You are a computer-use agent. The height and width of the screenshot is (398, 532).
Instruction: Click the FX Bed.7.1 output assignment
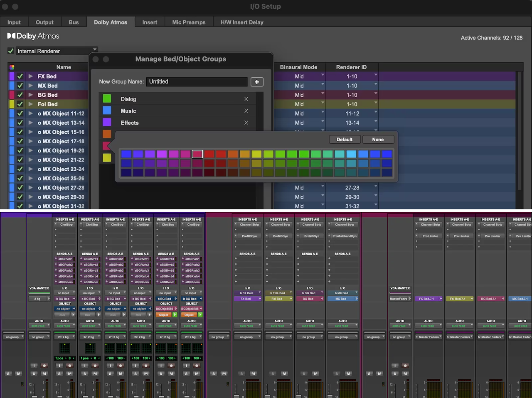pos(428,299)
